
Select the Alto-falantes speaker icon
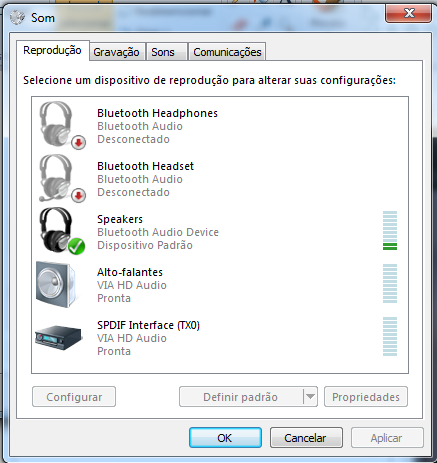point(57,284)
